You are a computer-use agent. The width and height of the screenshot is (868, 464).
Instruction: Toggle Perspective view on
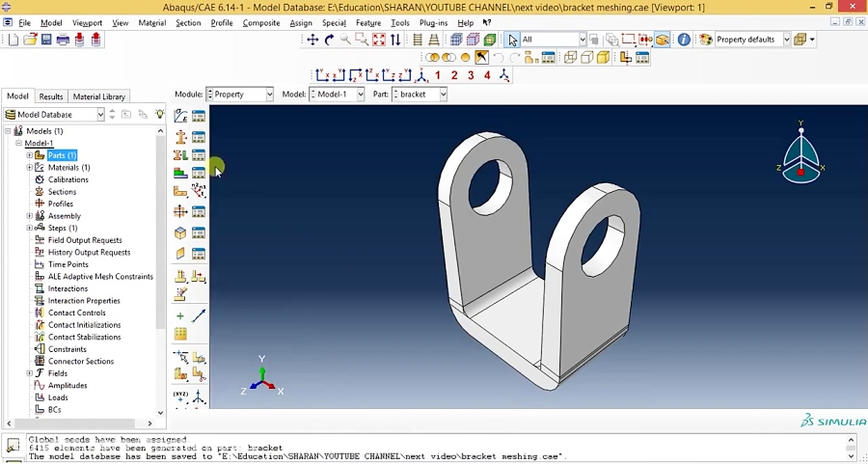pos(435,40)
